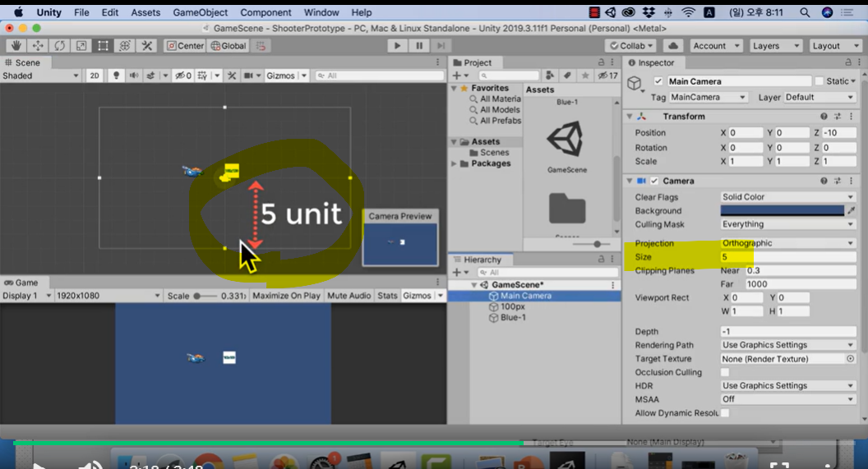Viewport: 868px width, 469px height.
Task: Open the GameScene options kebab menu
Action: pos(613,285)
